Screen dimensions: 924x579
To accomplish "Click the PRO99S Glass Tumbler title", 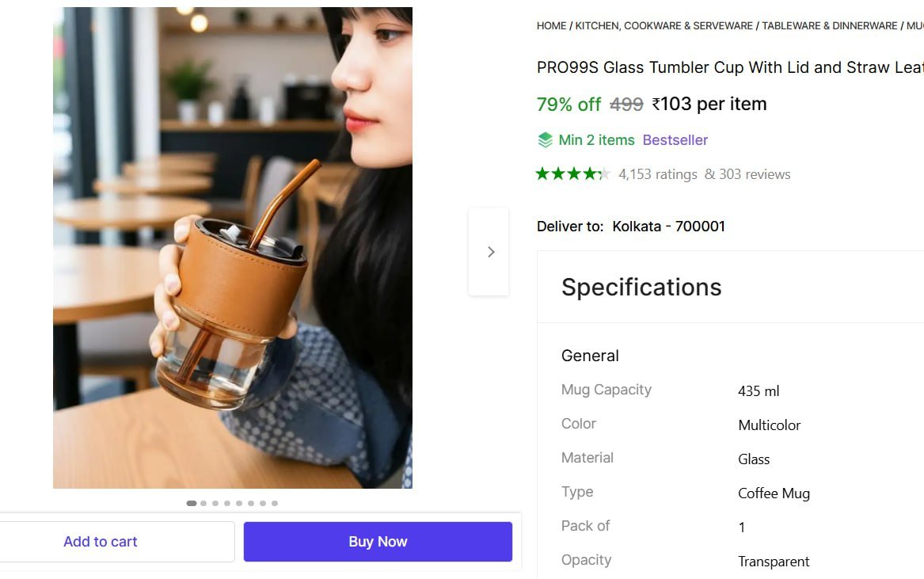I will pos(728,67).
